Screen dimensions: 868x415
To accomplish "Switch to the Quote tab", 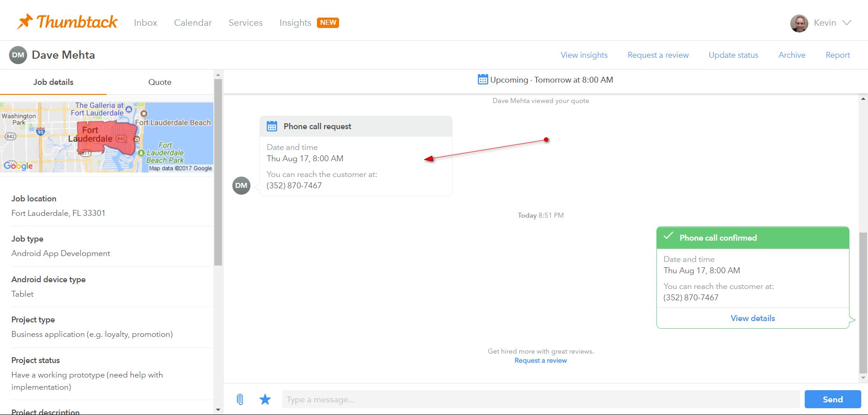I will click(160, 82).
